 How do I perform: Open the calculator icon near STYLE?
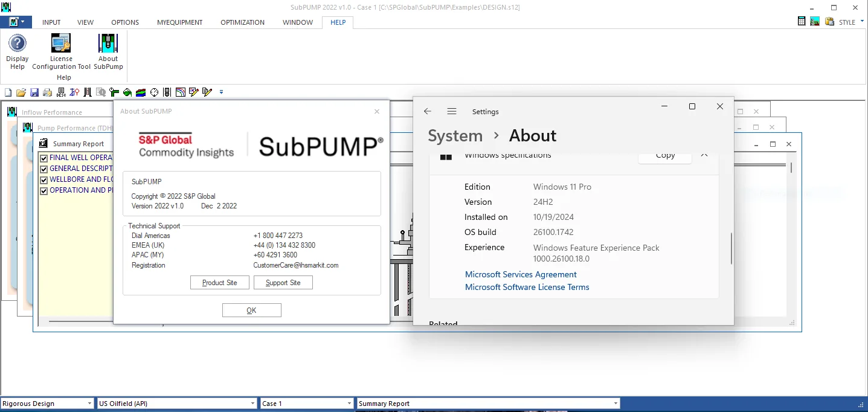[802, 21]
